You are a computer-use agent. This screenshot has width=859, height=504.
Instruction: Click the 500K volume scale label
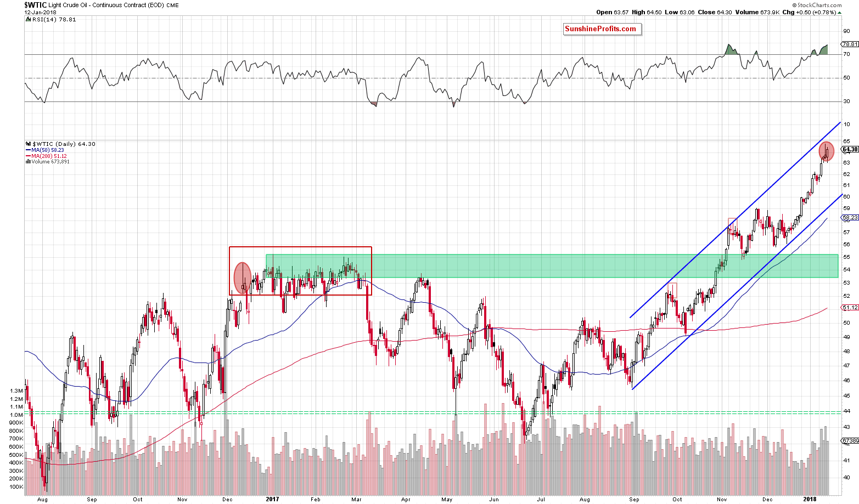tap(16, 455)
